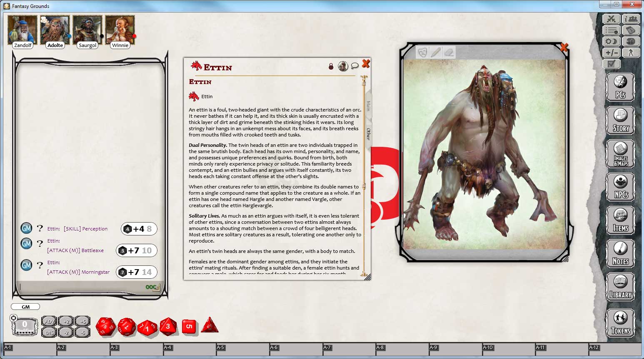The height and width of the screenshot is (359, 644).
Task: Open the NPCs sidebar panel
Action: tap(620, 187)
